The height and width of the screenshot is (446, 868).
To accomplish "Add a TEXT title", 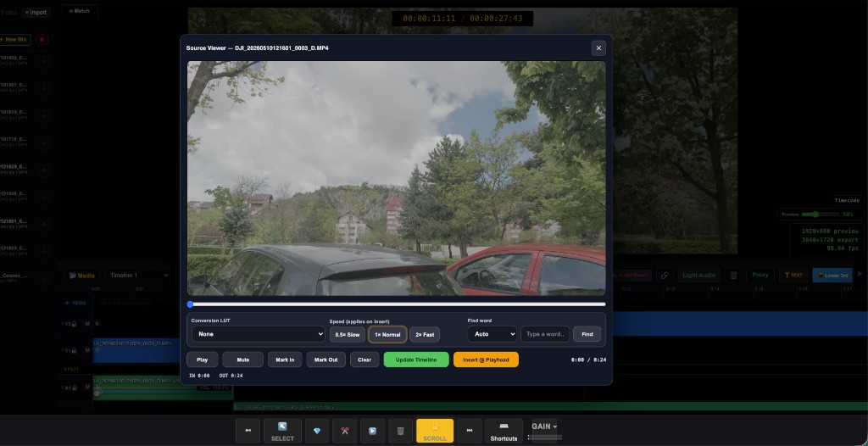I will click(x=793, y=276).
